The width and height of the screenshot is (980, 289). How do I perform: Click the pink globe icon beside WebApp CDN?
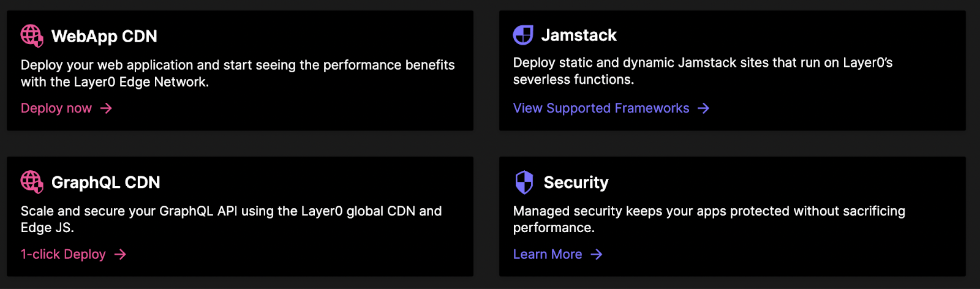[x=32, y=36]
